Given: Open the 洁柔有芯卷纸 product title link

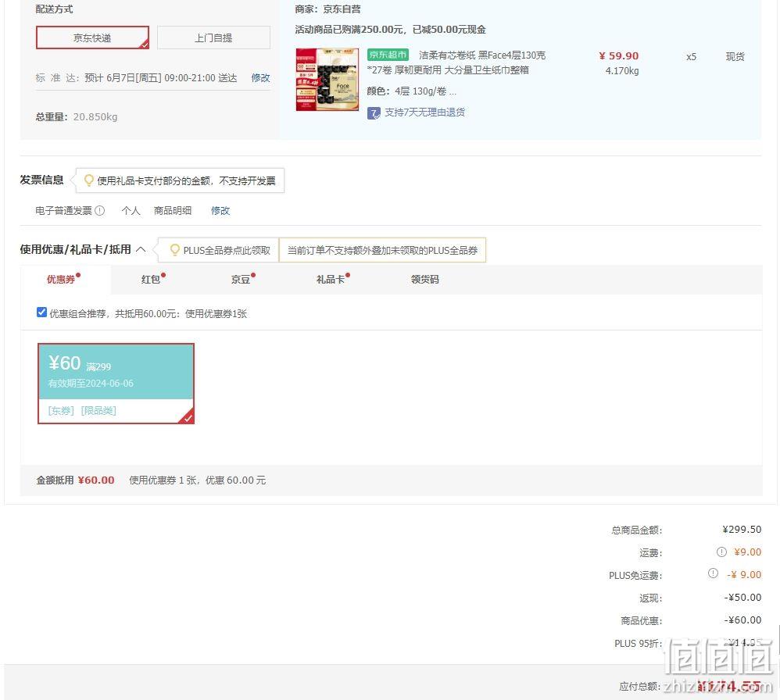Looking at the screenshot, I should [456, 62].
